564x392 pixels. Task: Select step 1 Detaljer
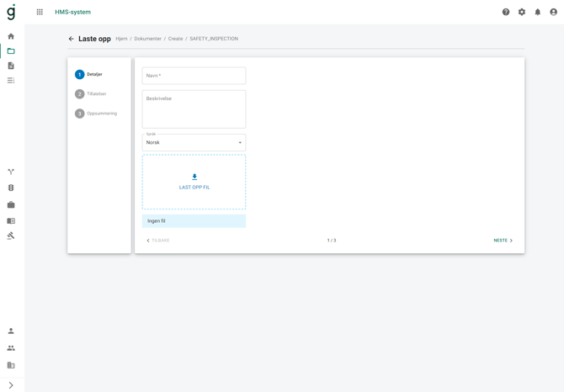89,75
